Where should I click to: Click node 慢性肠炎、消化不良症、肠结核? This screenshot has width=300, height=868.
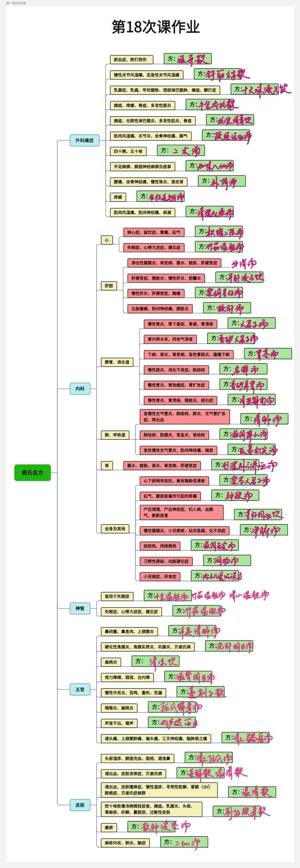coord(176,370)
